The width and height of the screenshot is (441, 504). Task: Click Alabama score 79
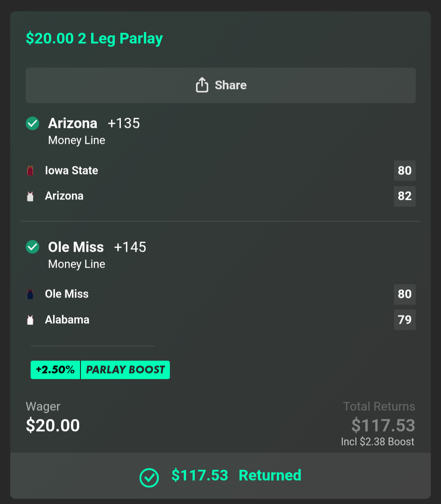coord(404,320)
